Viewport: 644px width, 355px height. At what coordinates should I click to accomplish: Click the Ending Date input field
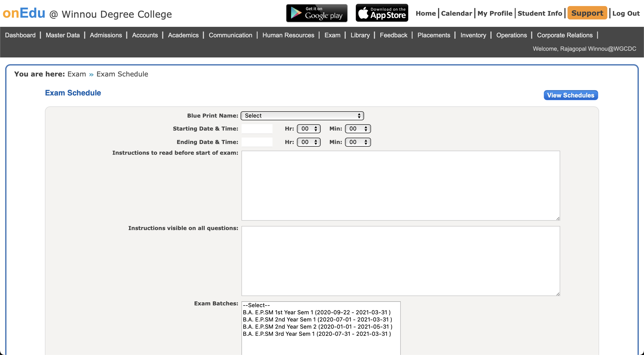pyautogui.click(x=257, y=142)
